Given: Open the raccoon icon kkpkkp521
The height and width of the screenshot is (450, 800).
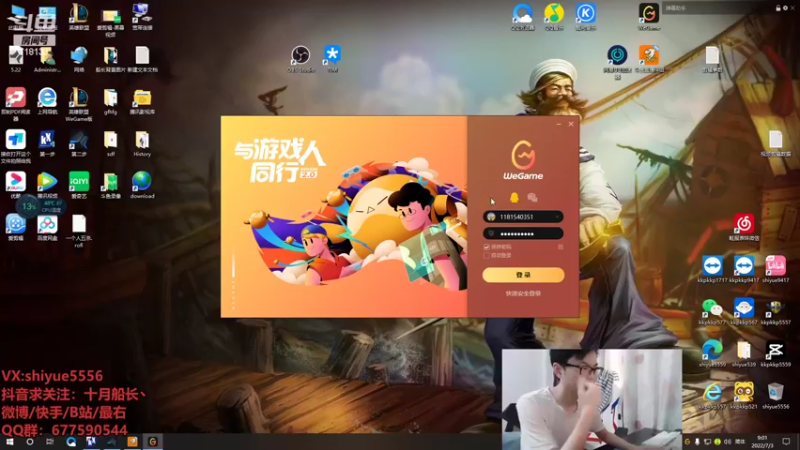Looking at the screenshot, I should tap(744, 396).
